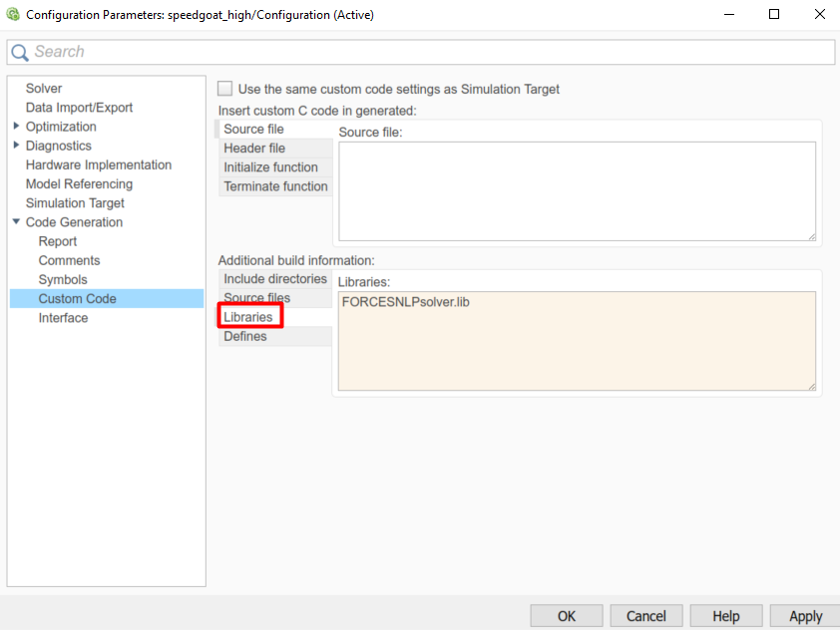Select Solver in the category tree

point(44,89)
